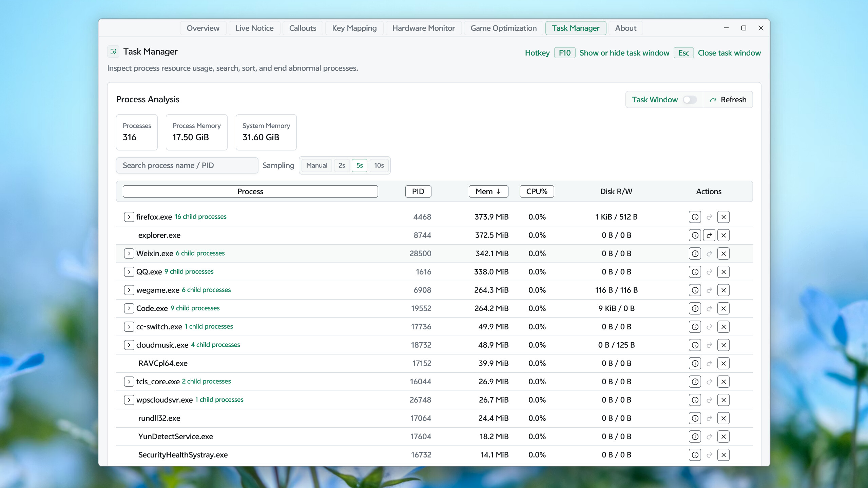Select the explorer.exe row name

(159, 235)
